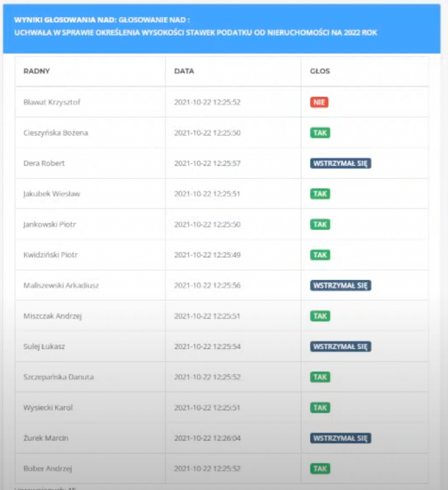Select the councillor name Bławat Krzysztof
Viewport: 448px width, 490px height.
(x=52, y=102)
